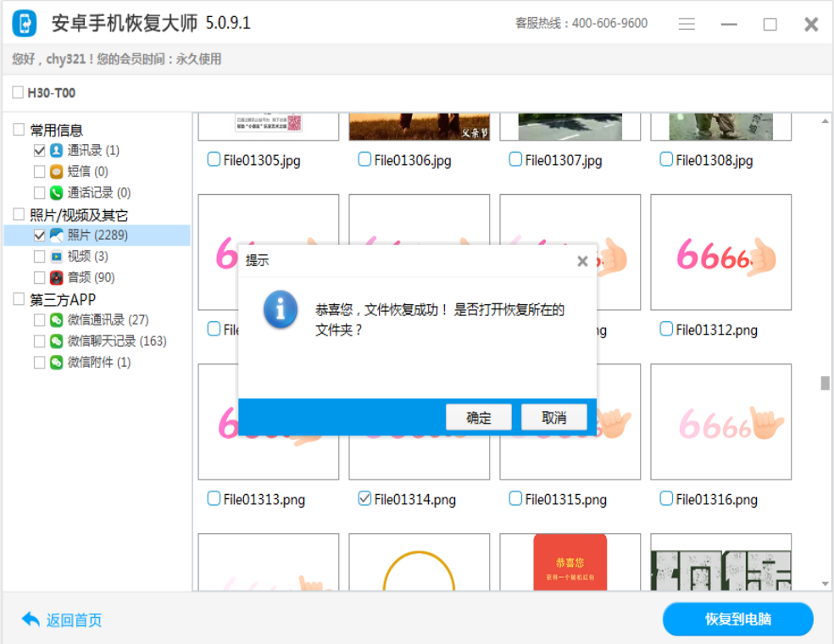
Task: Click the SMS (短信) message icon
Action: 57,172
